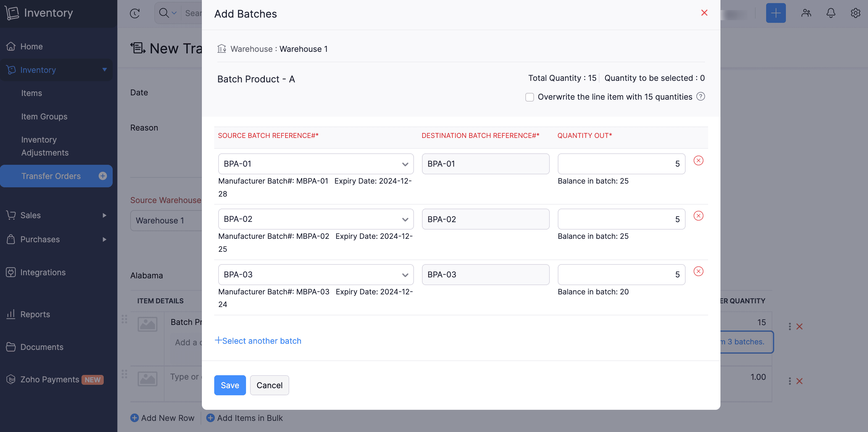Check overwrite line item with 15 quantities

pyautogui.click(x=529, y=97)
